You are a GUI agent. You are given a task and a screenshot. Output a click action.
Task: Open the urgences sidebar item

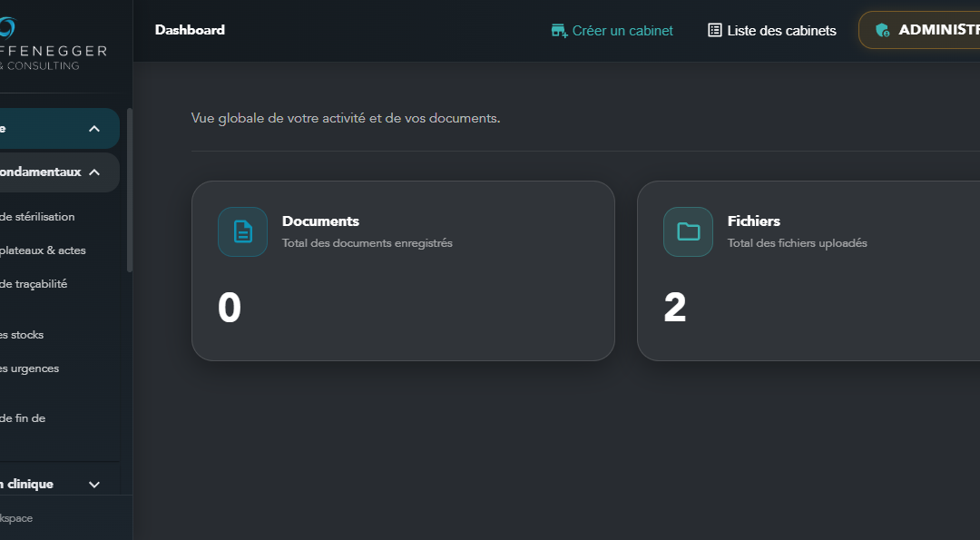(x=29, y=368)
